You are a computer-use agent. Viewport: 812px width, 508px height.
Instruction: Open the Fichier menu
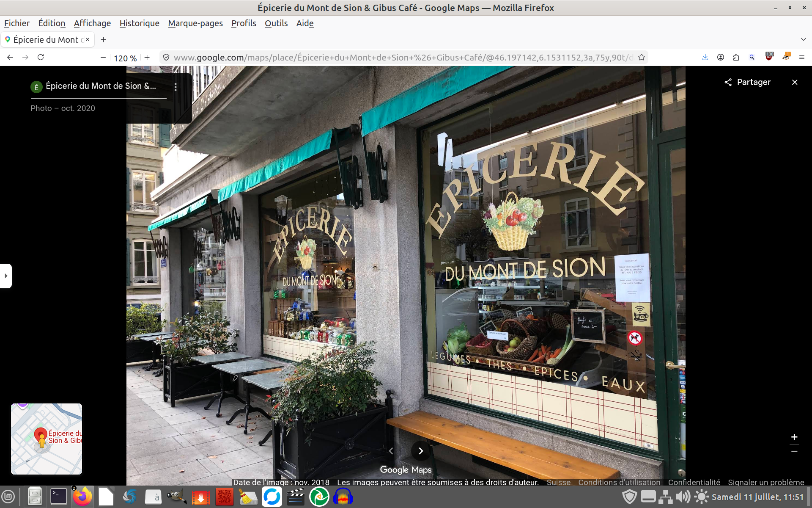(x=17, y=23)
